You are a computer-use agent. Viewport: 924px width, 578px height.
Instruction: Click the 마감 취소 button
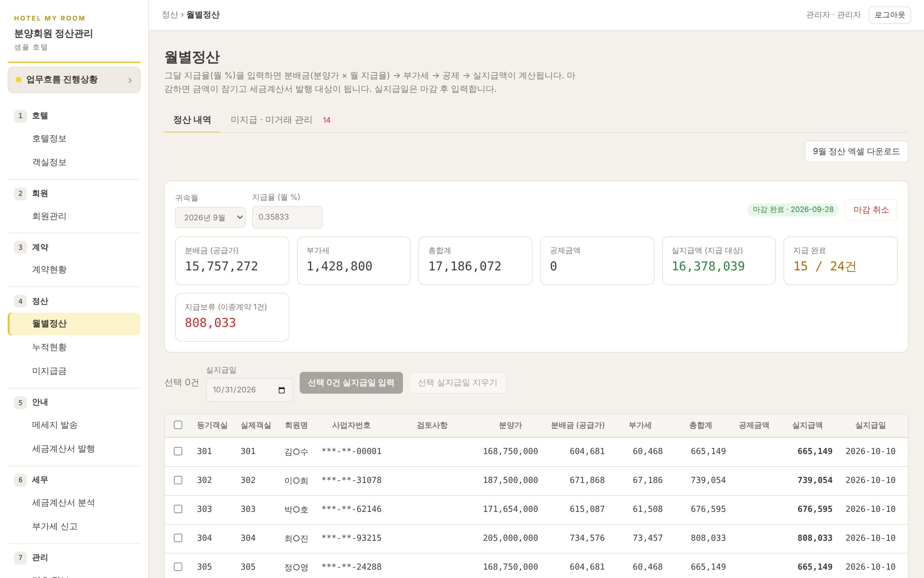[x=871, y=210]
